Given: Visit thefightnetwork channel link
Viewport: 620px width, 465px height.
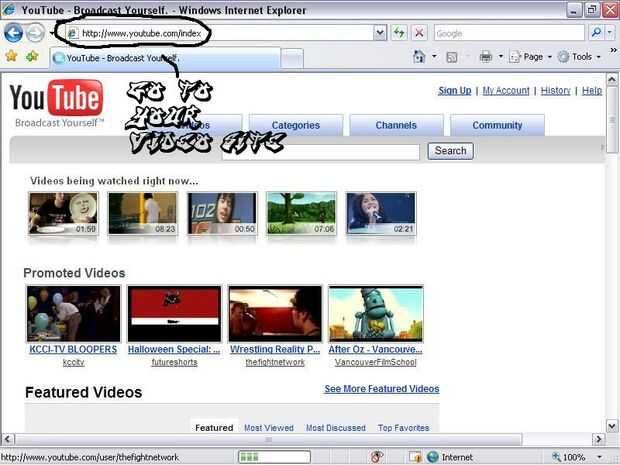Looking at the screenshot, I should click(x=275, y=362).
